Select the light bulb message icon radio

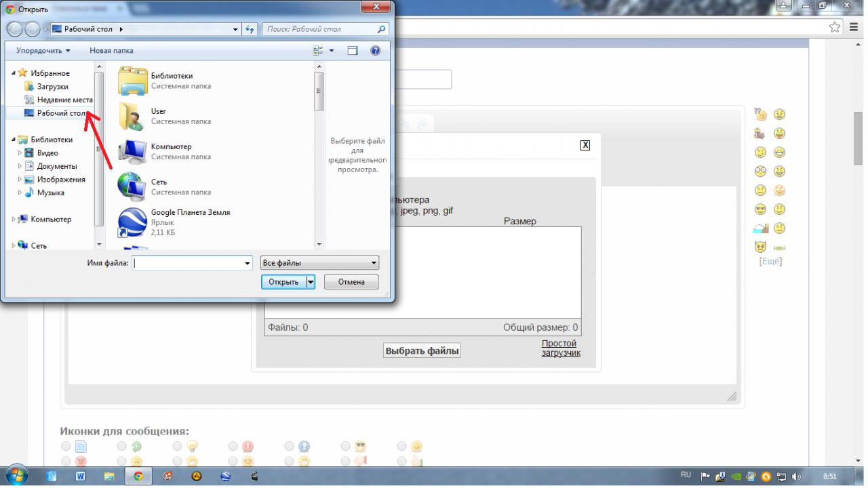178,446
